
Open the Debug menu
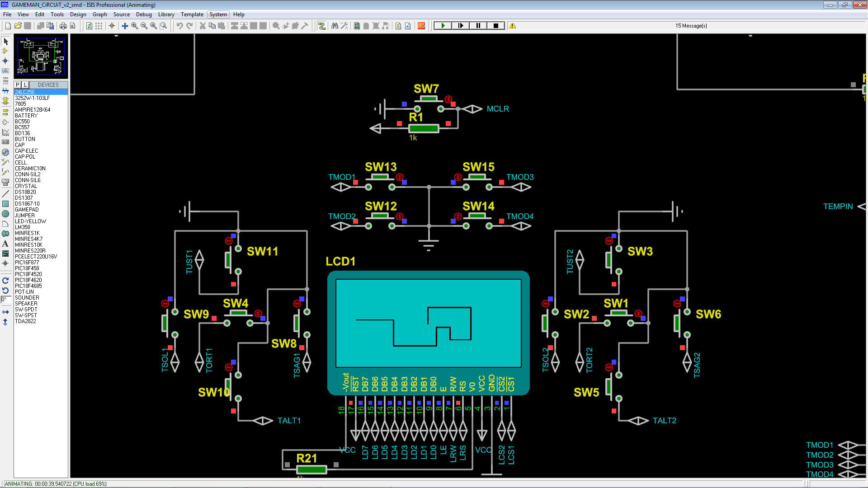tap(144, 14)
